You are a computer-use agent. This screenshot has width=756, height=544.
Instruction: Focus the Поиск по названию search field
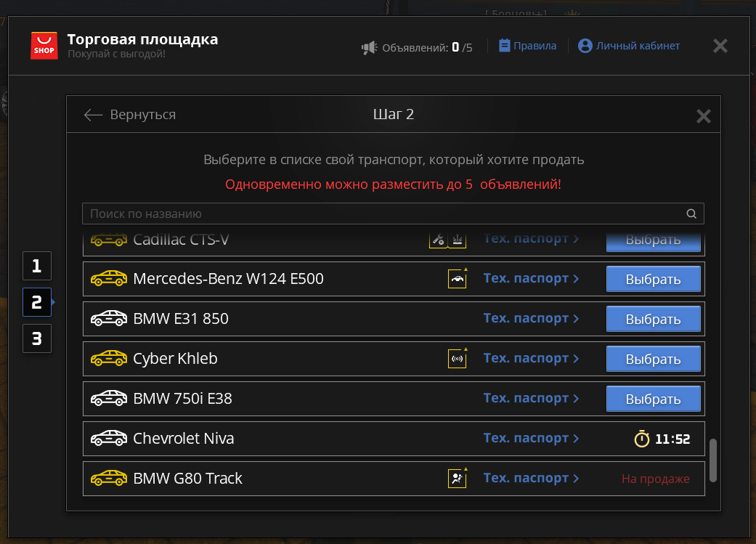point(393,214)
